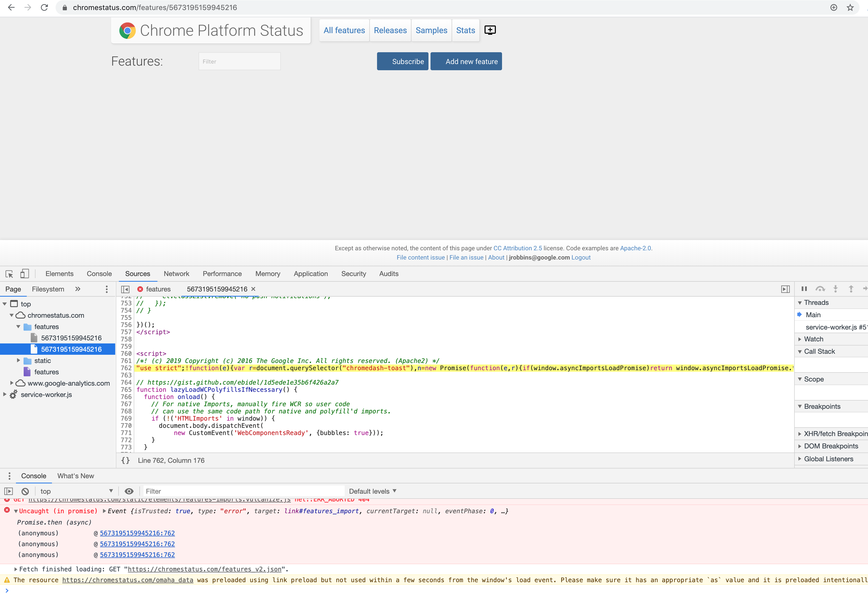Viewport: 868px width, 594px height.
Task: Click the step over function button
Action: [820, 289]
